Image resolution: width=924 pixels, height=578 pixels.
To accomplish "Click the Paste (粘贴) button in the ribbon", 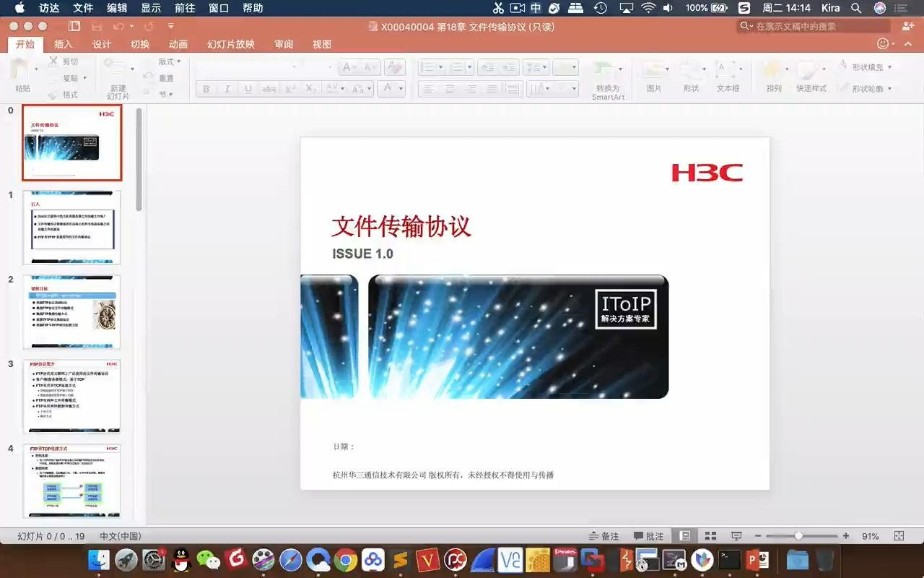I will (x=22, y=76).
